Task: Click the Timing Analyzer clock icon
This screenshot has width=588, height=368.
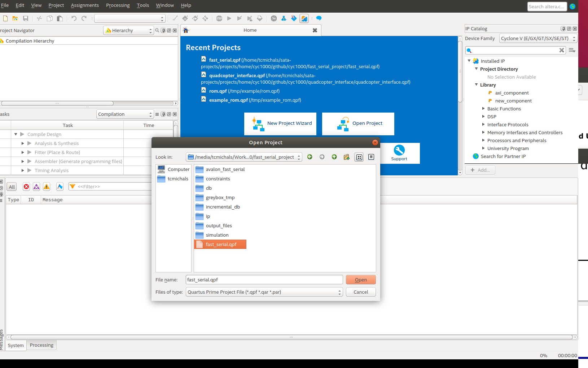Action: [x=274, y=18]
